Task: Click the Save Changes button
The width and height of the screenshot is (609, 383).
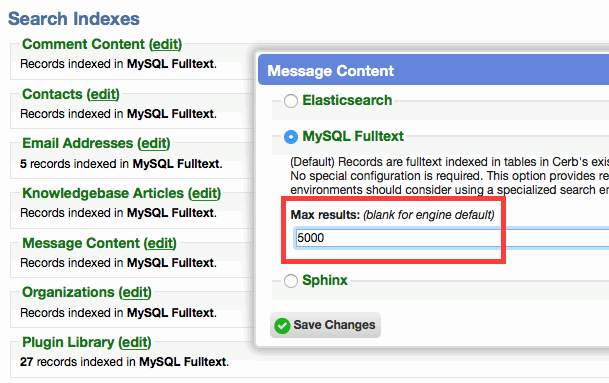Action: [x=325, y=325]
